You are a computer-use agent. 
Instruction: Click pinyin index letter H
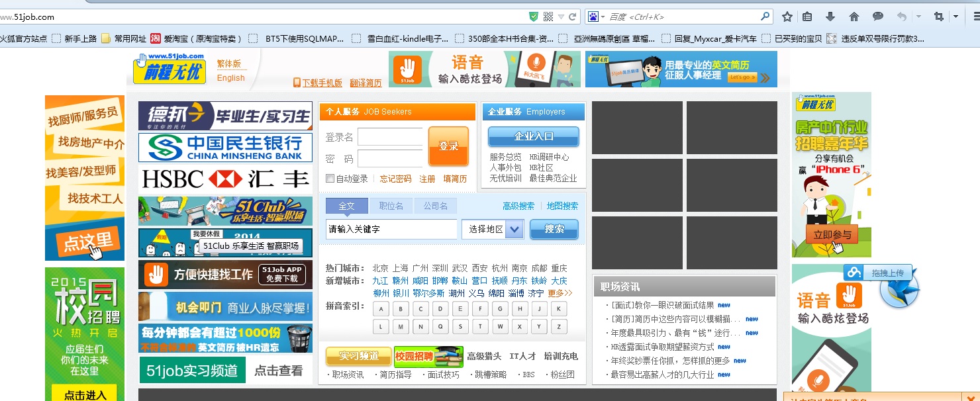pos(520,309)
